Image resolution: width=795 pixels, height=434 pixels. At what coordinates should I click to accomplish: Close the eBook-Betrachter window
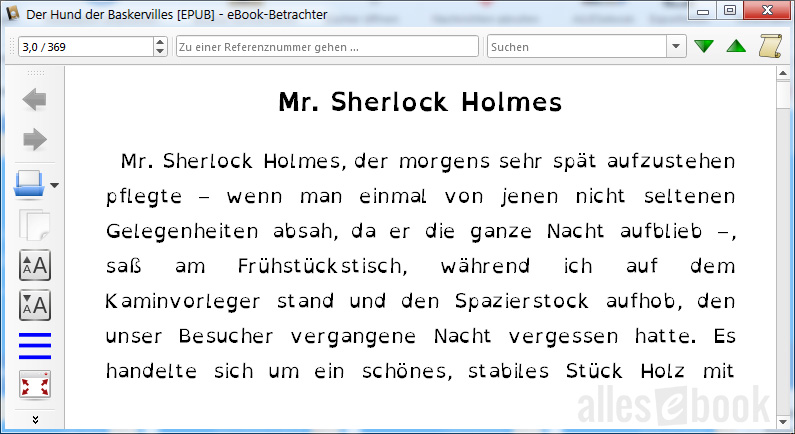click(767, 10)
